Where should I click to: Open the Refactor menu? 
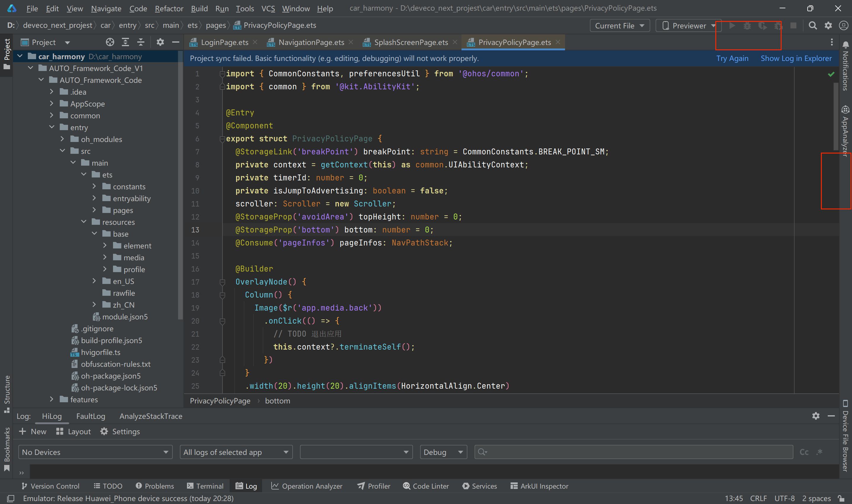(x=169, y=9)
